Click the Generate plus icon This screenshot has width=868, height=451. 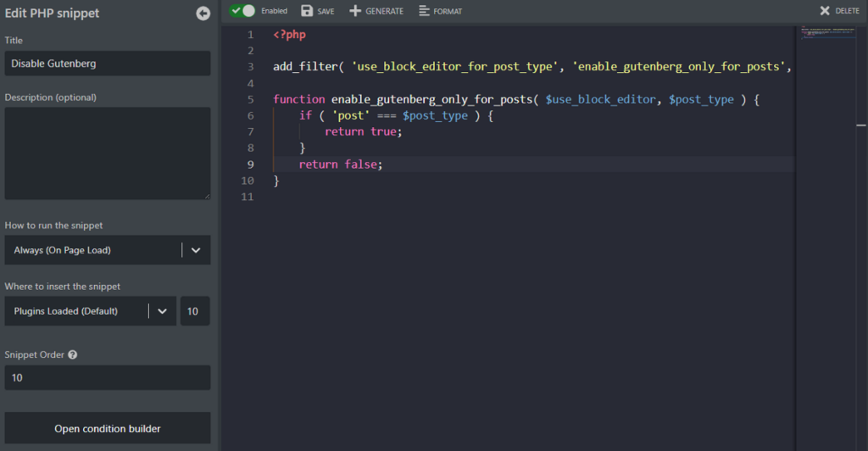[x=355, y=11]
